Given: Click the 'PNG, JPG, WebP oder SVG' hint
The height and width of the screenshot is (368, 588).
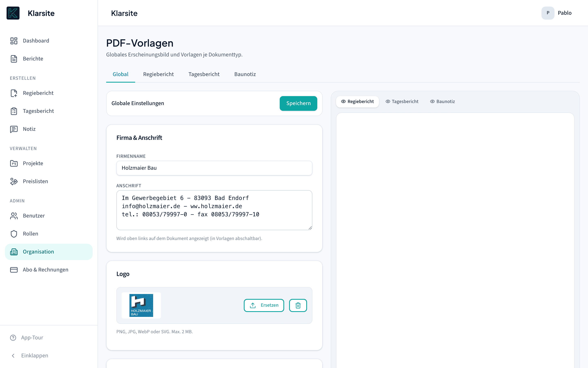Looking at the screenshot, I should (x=155, y=332).
